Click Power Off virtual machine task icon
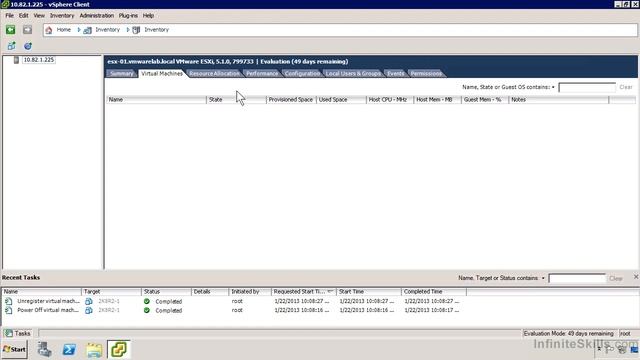The image size is (640, 360). pos(9,310)
